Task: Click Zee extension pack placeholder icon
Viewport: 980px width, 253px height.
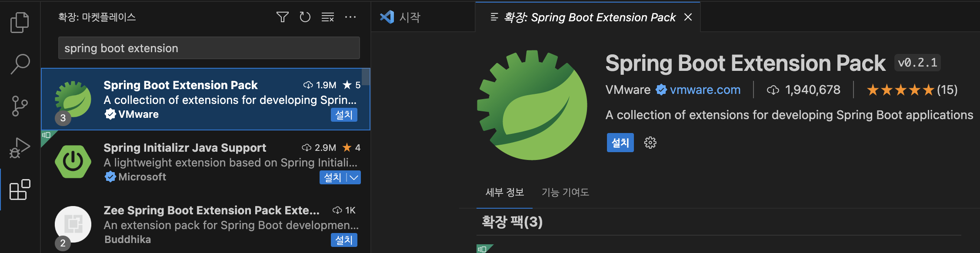Action: pos(73,224)
